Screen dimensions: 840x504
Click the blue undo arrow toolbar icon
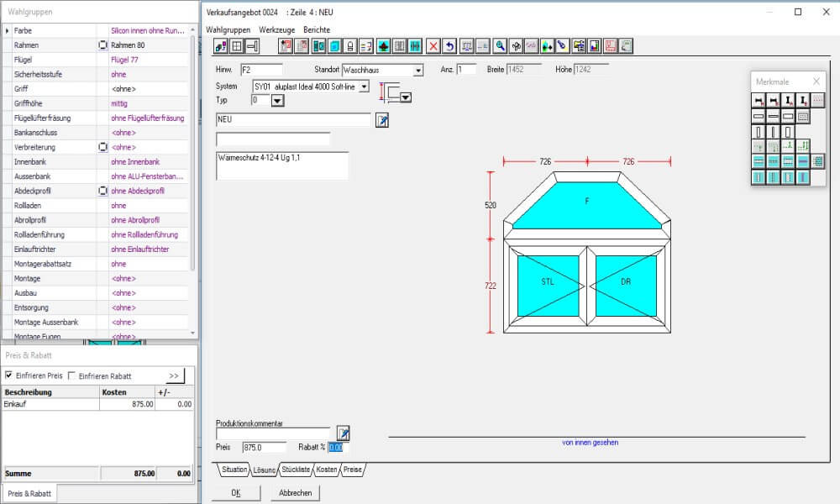click(449, 46)
